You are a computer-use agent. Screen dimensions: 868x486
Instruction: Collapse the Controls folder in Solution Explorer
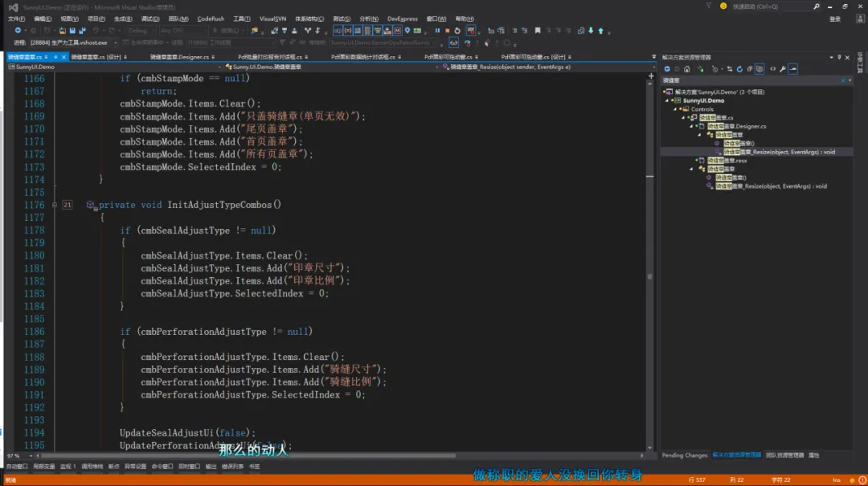(675, 109)
